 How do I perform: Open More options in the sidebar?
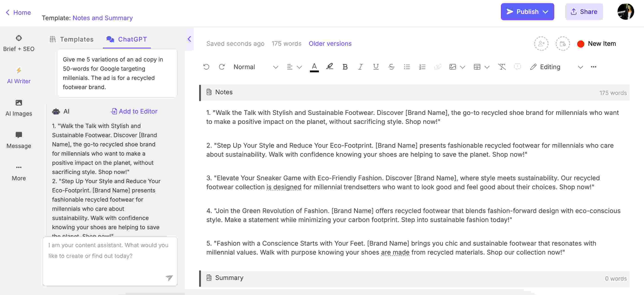[19, 172]
